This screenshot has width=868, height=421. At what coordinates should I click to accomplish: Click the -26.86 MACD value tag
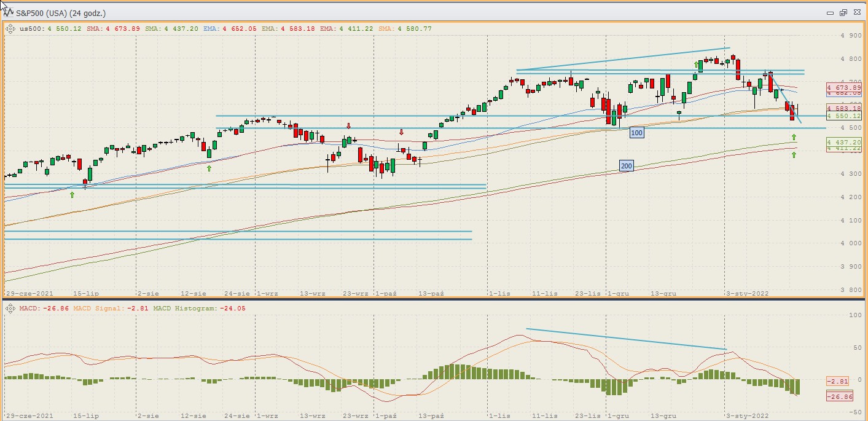[x=839, y=397]
